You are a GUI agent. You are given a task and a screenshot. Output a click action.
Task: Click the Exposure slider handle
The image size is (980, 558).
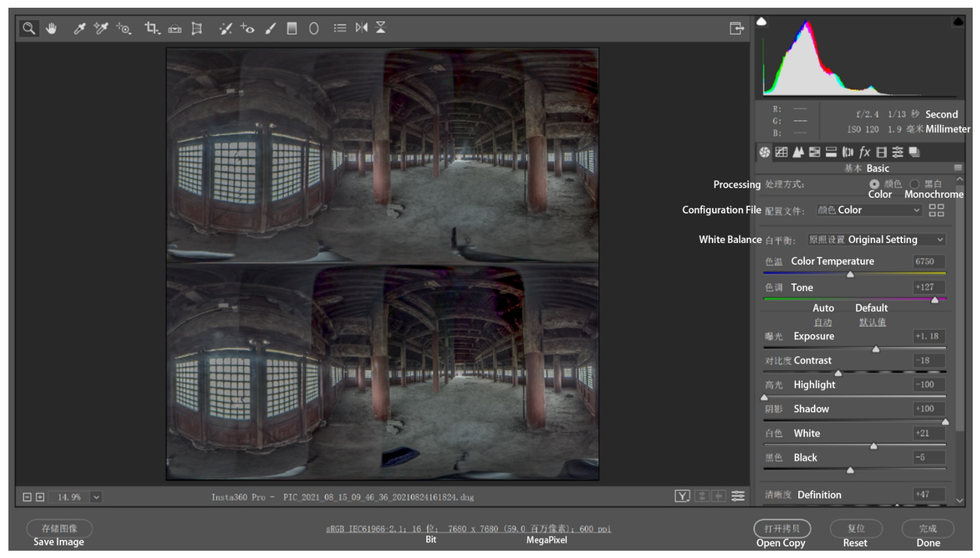point(876,349)
